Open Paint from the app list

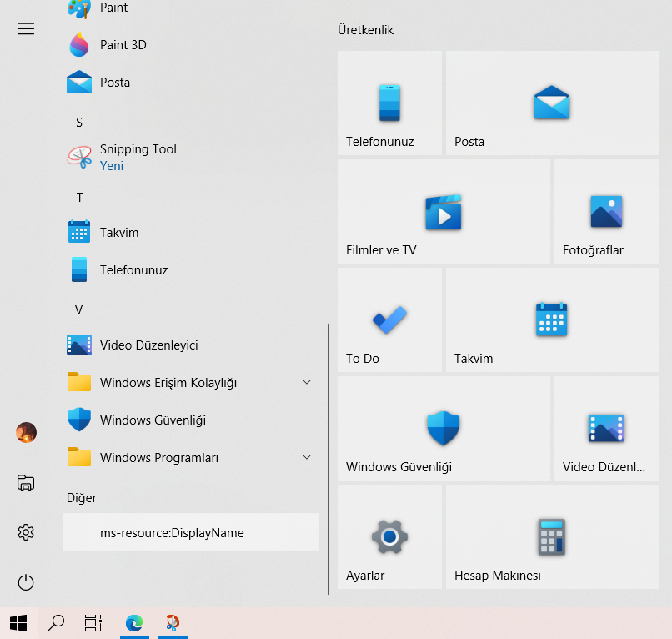click(x=191, y=8)
